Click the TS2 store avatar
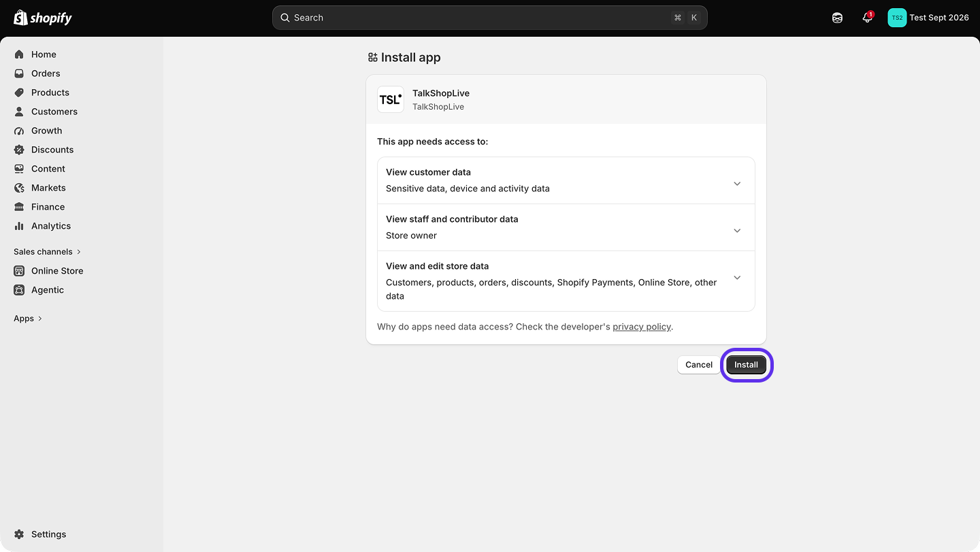This screenshot has width=980, height=552. coord(897,18)
